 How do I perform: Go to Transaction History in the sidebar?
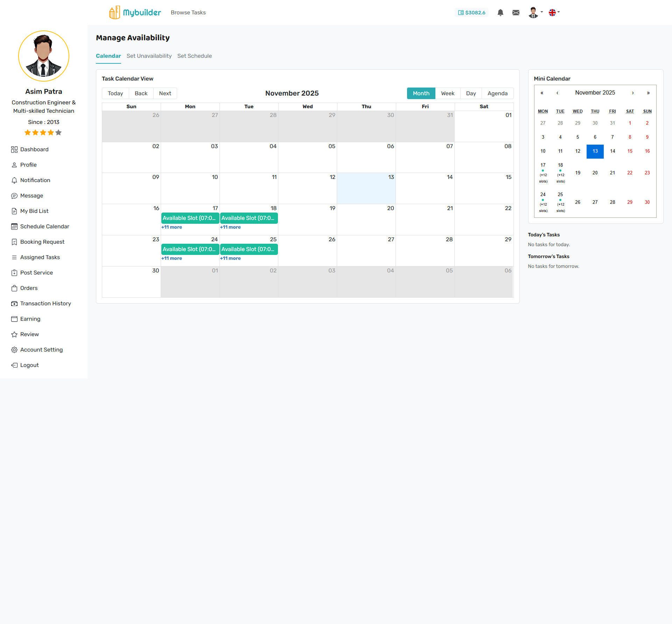(45, 304)
